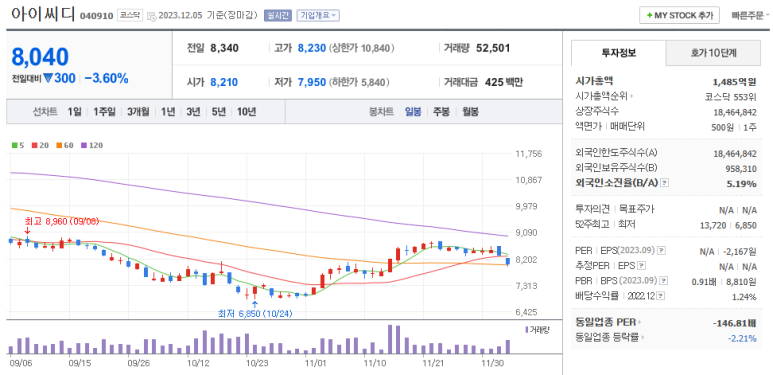Click the current price 8,040
Viewport: 773px width, 375px height.
point(40,57)
